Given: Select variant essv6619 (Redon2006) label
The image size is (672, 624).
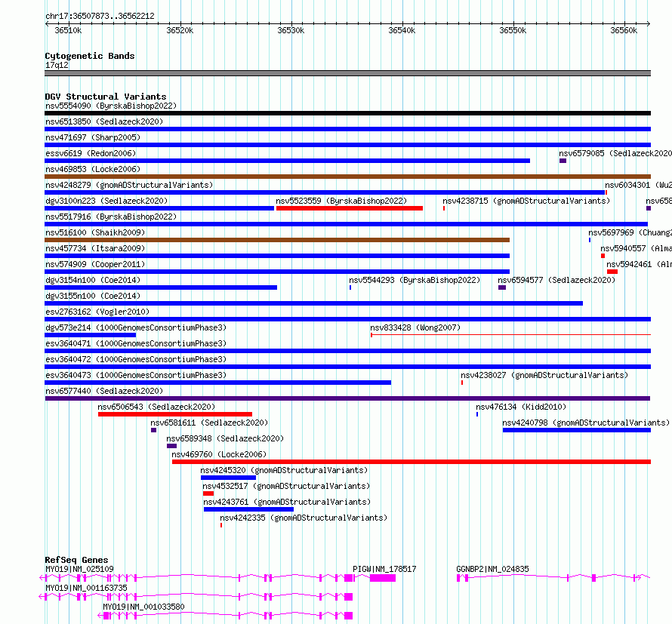Looking at the screenshot, I should coord(91,153).
